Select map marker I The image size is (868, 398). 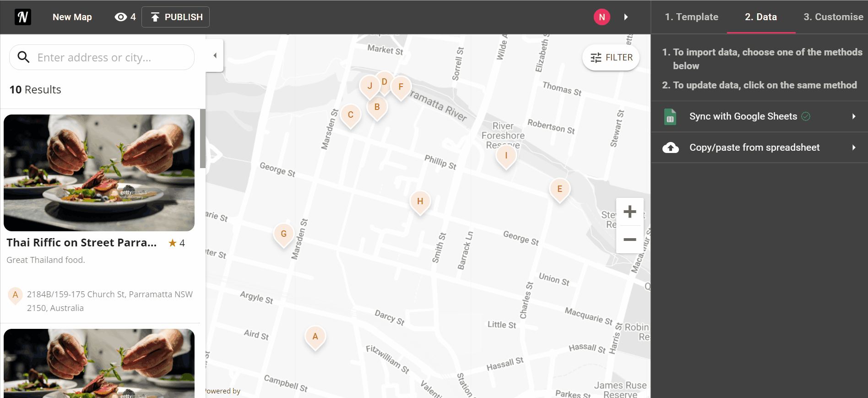[x=506, y=157]
